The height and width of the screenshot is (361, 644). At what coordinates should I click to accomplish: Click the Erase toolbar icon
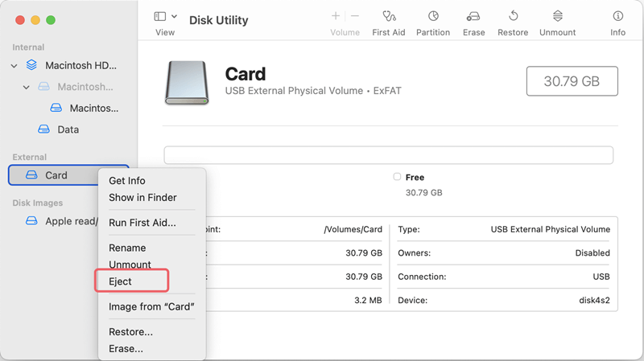point(473,16)
